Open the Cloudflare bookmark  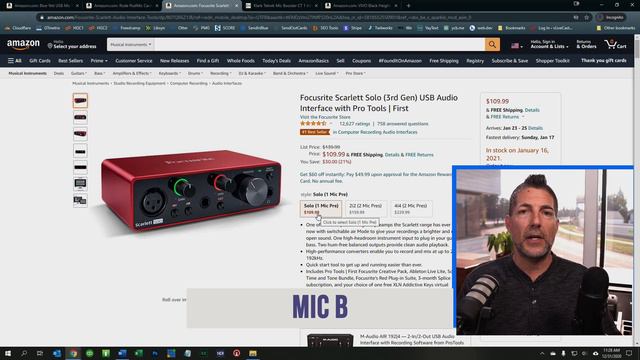pyautogui.click(x=18, y=28)
